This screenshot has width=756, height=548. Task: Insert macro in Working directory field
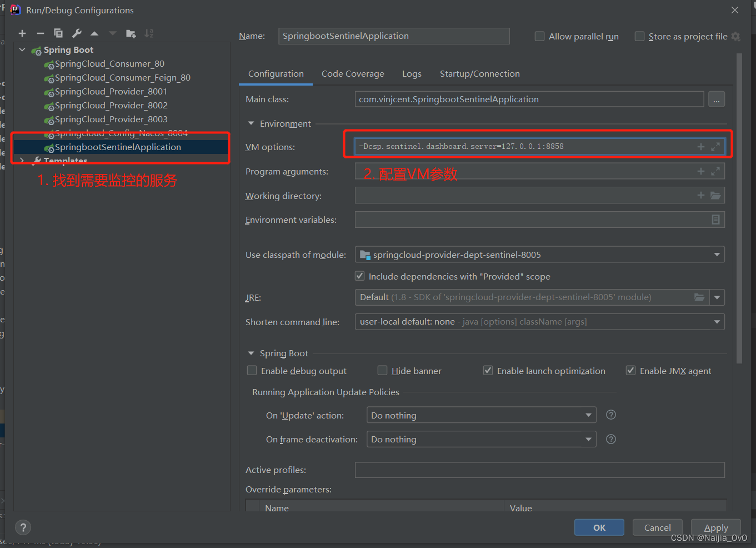[701, 195]
